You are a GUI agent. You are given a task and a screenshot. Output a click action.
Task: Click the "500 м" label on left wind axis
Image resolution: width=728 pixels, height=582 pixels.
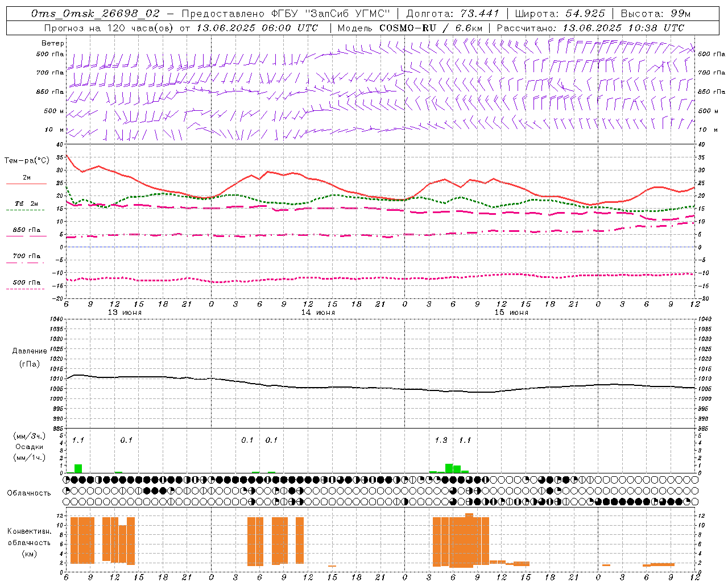coord(54,111)
